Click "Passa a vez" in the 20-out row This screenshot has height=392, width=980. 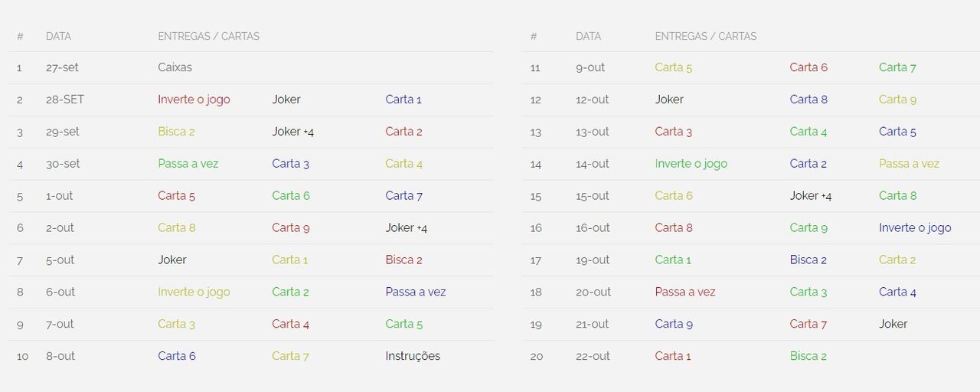pos(685,292)
